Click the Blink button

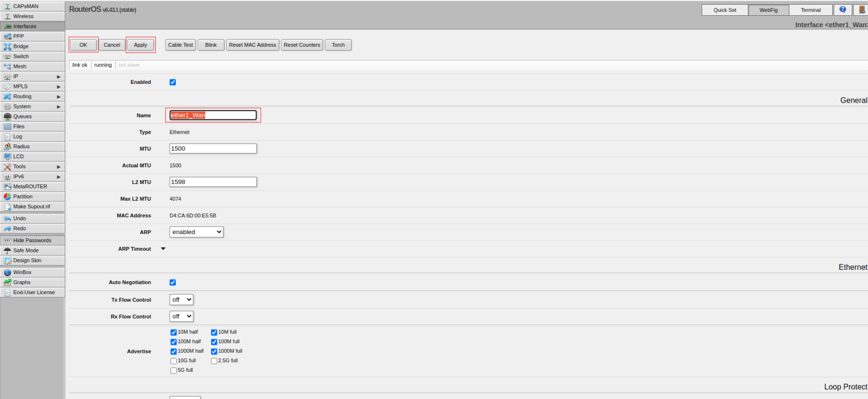coord(211,45)
